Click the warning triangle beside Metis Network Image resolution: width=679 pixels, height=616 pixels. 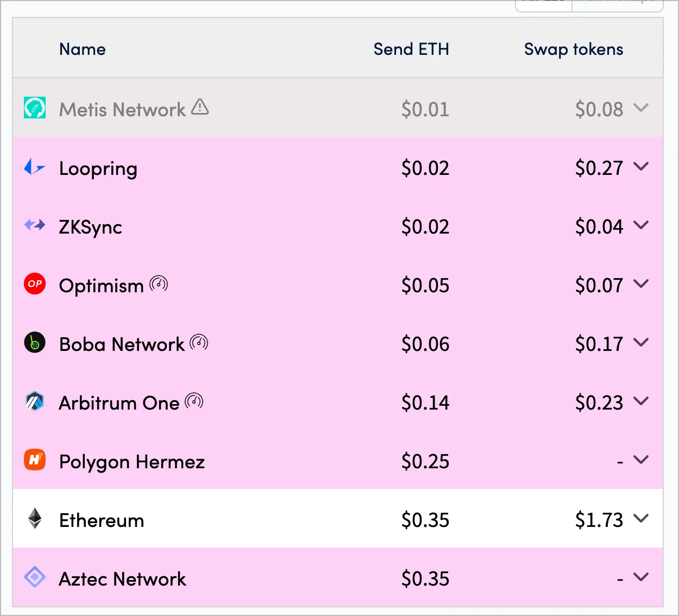pos(200,106)
